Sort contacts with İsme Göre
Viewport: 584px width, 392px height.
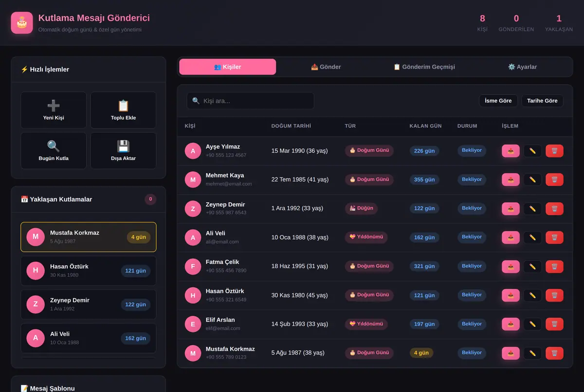click(498, 101)
